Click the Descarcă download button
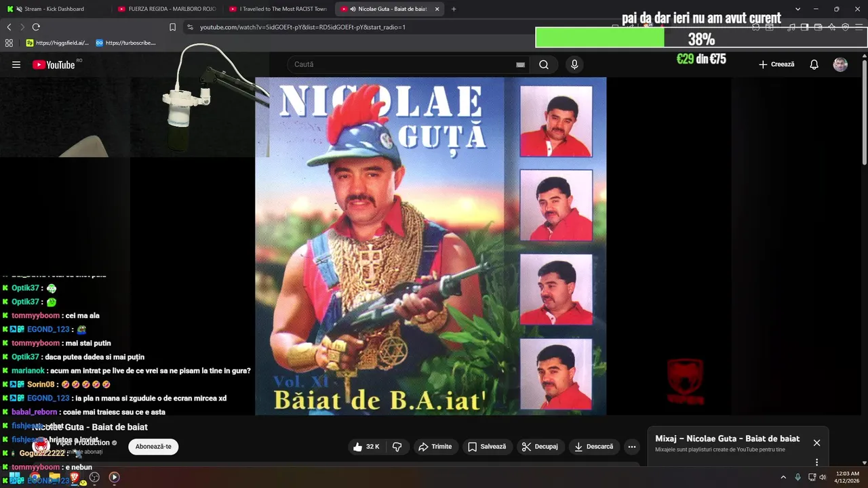 click(x=593, y=447)
